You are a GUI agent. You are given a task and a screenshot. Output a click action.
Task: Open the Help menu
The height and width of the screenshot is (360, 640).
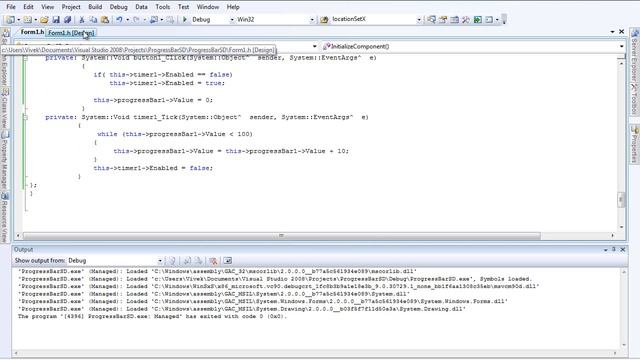[233, 7]
